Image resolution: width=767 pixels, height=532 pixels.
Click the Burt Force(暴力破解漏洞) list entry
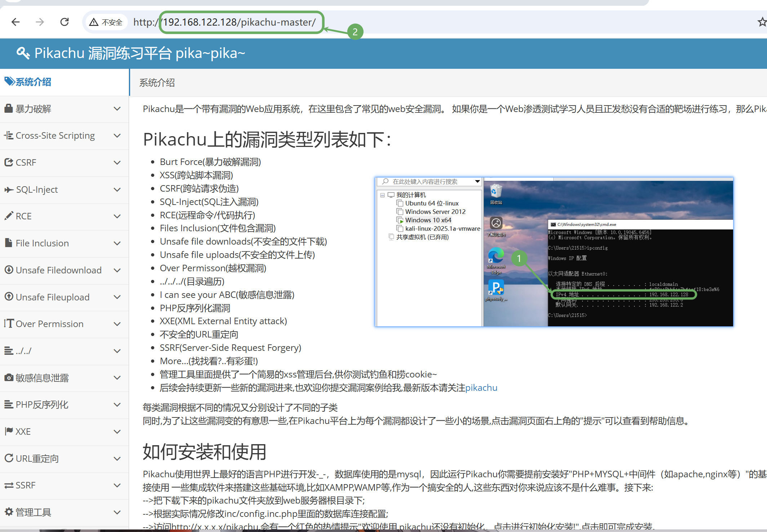(210, 162)
